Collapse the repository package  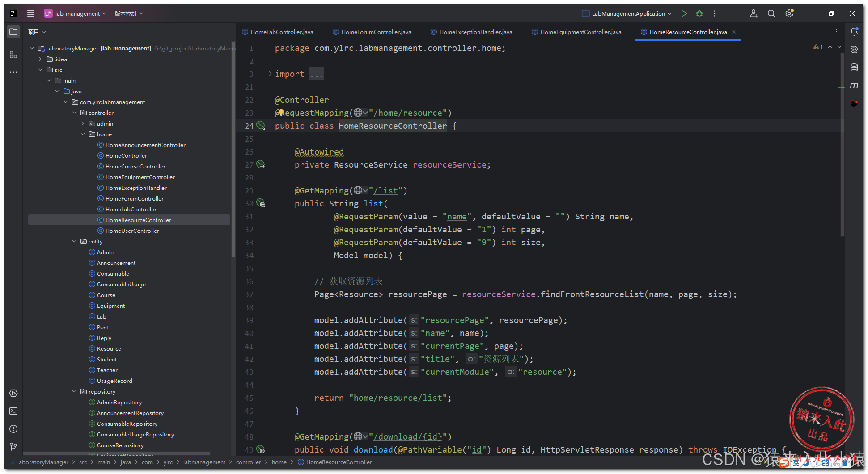(74, 391)
